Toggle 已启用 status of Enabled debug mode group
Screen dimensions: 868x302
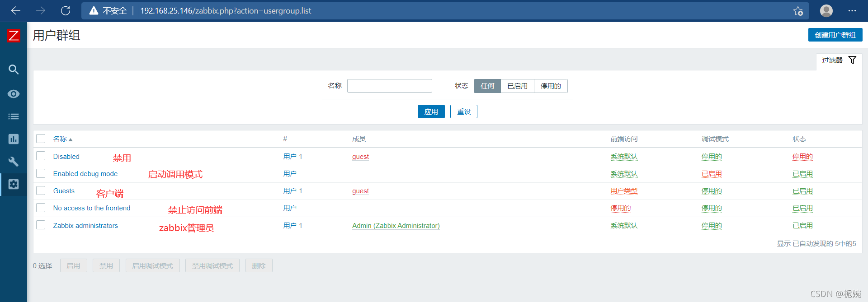pos(802,174)
